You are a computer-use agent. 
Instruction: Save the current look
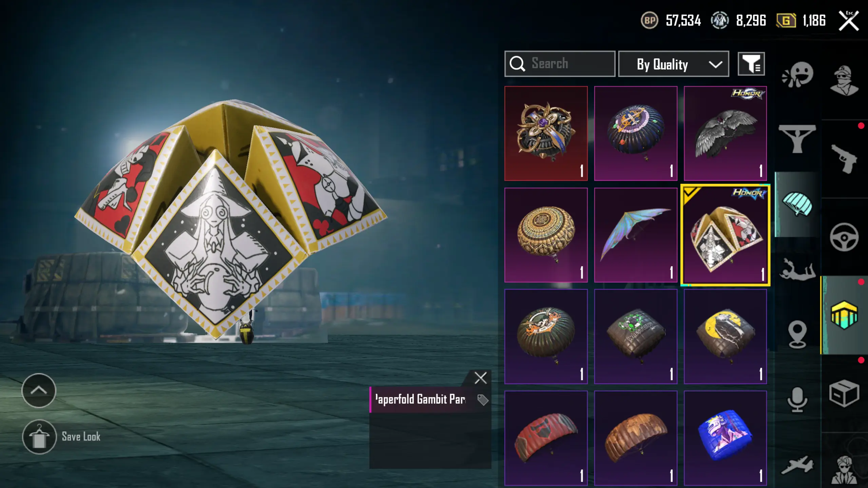coord(62,437)
